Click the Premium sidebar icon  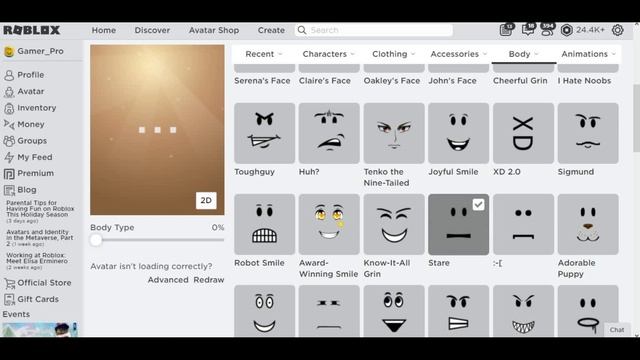tap(9, 173)
